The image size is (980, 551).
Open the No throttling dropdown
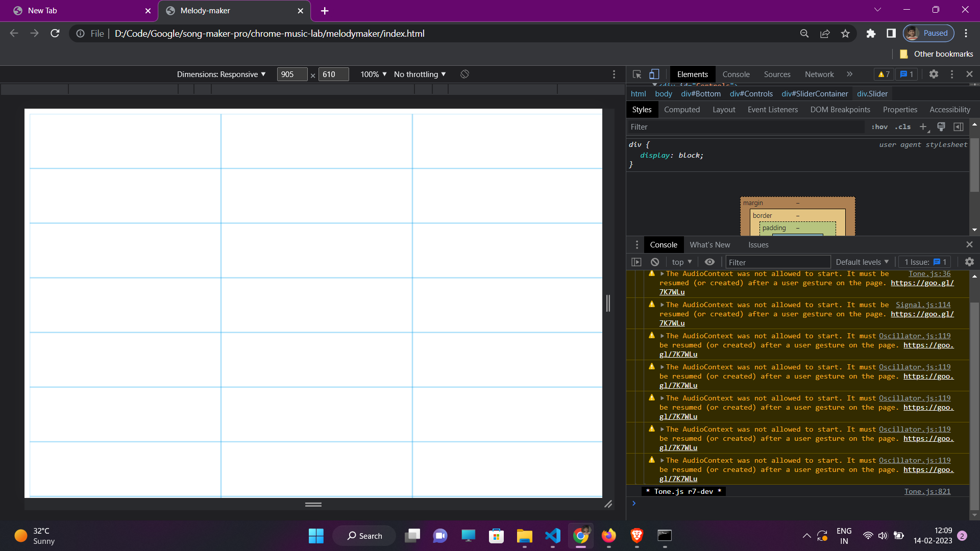(420, 74)
